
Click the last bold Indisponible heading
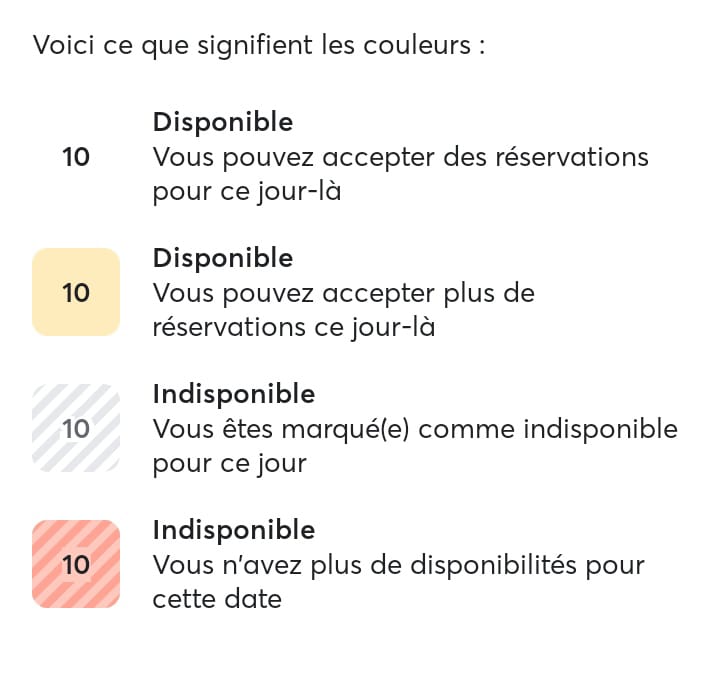tap(234, 531)
